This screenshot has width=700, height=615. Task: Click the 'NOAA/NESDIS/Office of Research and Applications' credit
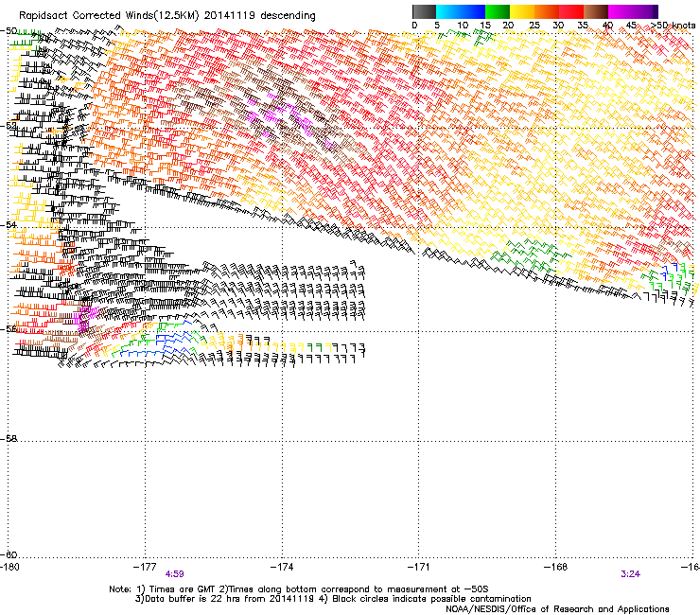pos(557,609)
